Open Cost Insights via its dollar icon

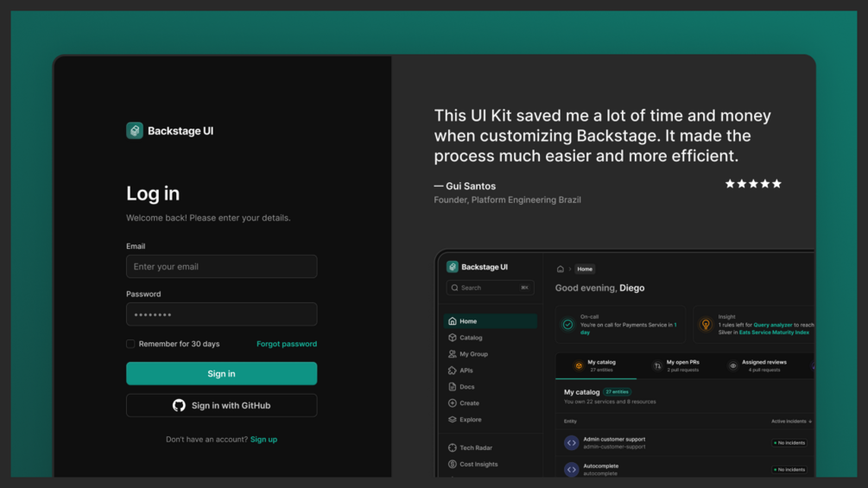tap(453, 464)
